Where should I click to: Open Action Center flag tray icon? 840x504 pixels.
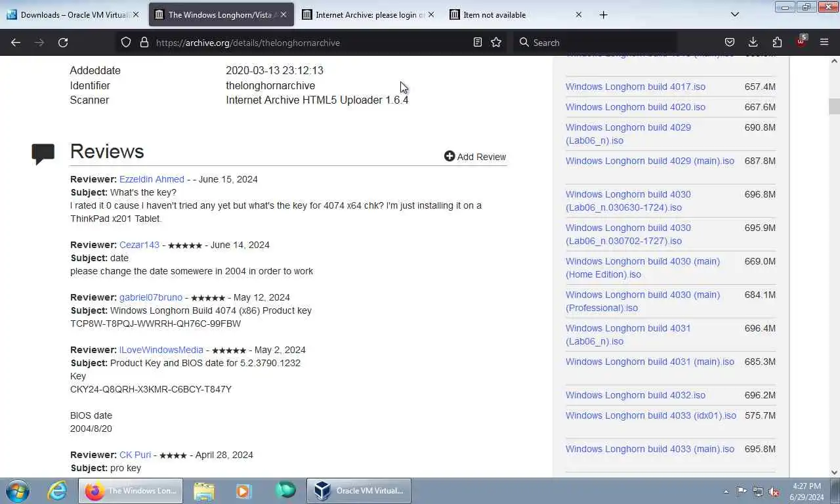coord(742,492)
